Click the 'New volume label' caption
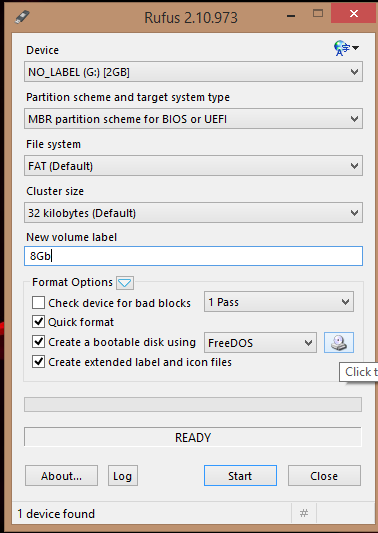 (71, 237)
